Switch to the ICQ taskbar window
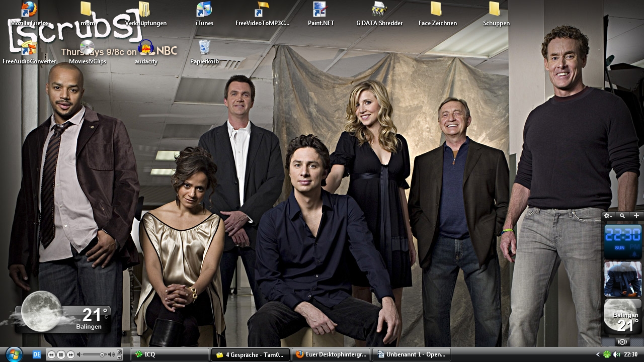The height and width of the screenshot is (362, 644). [x=170, y=354]
